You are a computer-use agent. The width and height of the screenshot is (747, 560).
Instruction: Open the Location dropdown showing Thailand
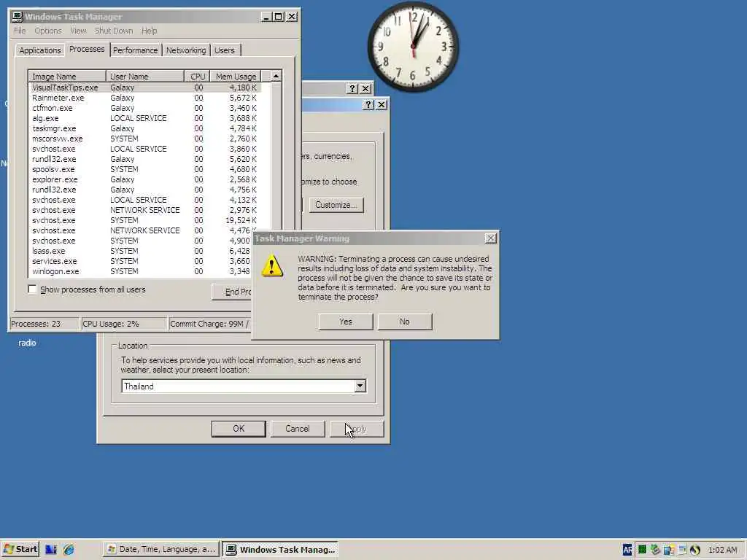[360, 386]
